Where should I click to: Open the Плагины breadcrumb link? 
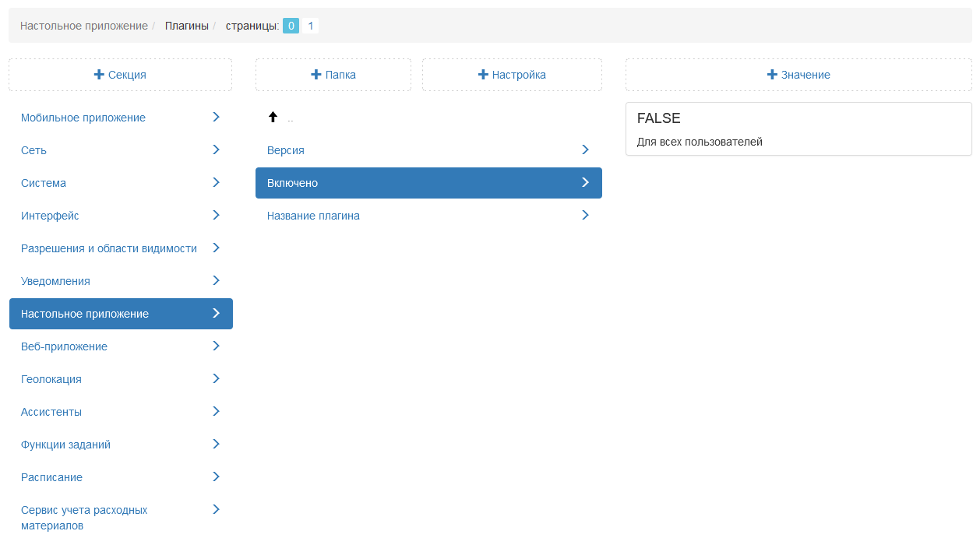click(186, 26)
